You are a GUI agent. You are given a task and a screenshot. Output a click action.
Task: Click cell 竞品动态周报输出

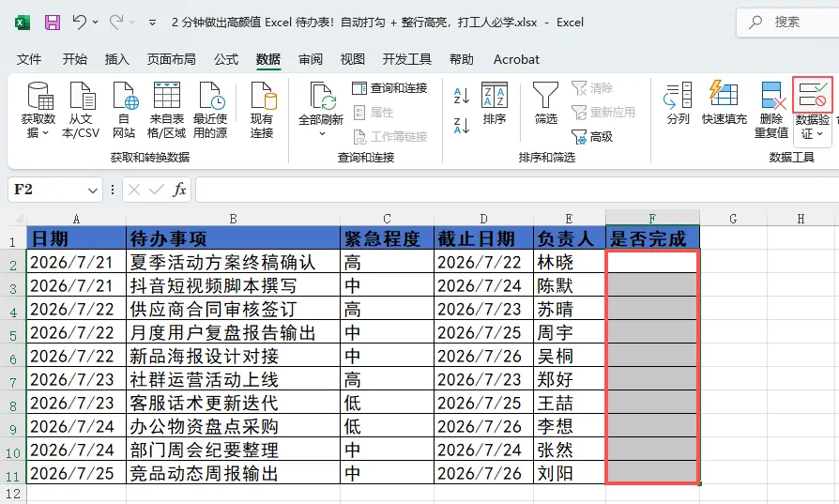click(x=233, y=474)
